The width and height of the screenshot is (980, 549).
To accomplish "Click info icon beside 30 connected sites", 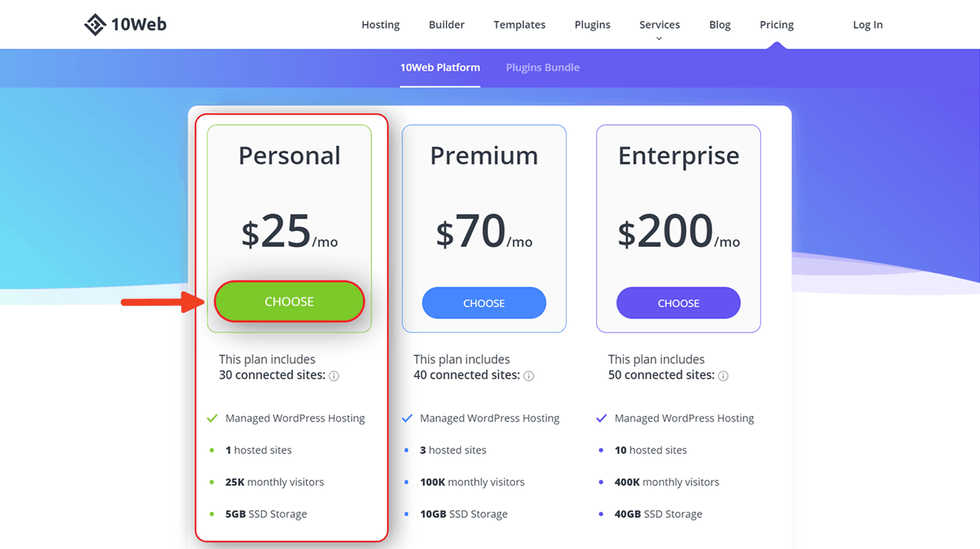I will 334,376.
